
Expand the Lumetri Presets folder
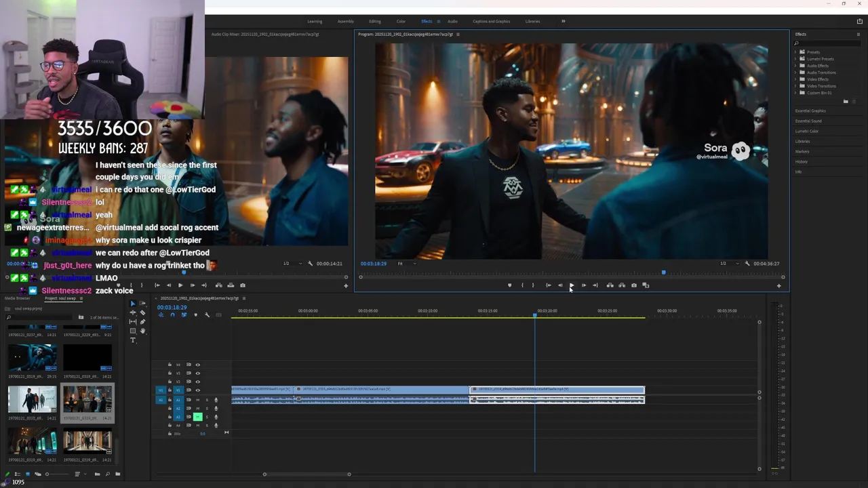pos(795,59)
